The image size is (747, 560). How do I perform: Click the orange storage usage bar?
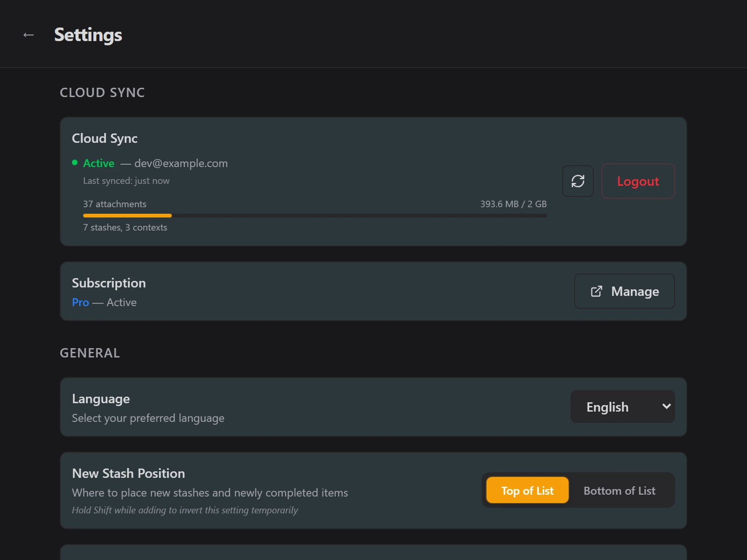tap(127, 216)
